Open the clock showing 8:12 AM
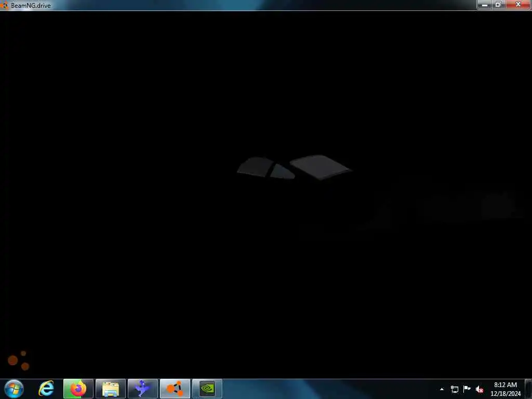Viewport: 532px width, 399px height. pos(506,389)
